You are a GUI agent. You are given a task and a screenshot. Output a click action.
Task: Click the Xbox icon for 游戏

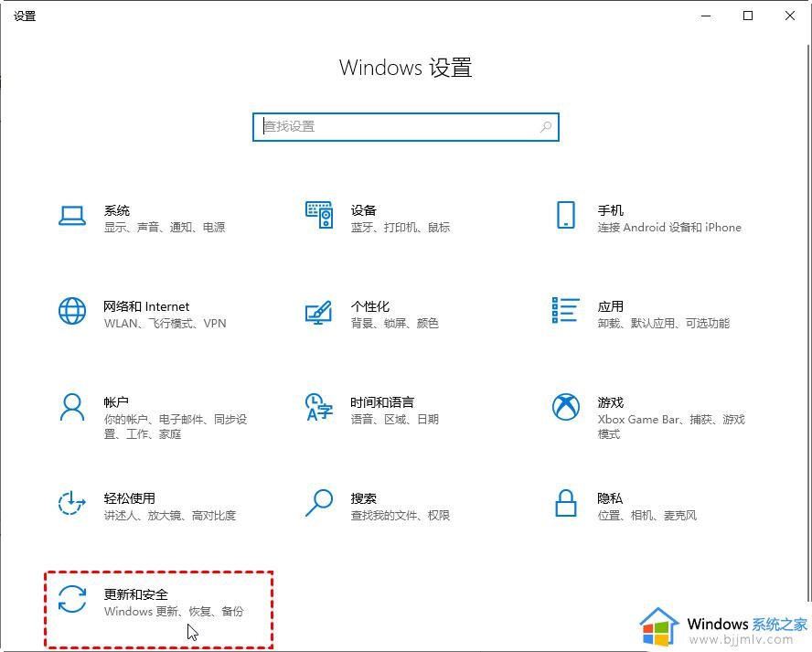pyautogui.click(x=565, y=407)
